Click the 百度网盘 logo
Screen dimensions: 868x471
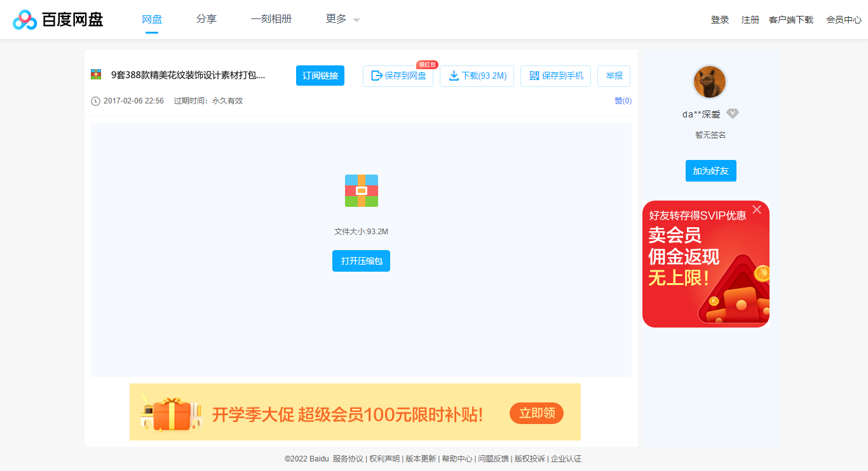pyautogui.click(x=57, y=19)
